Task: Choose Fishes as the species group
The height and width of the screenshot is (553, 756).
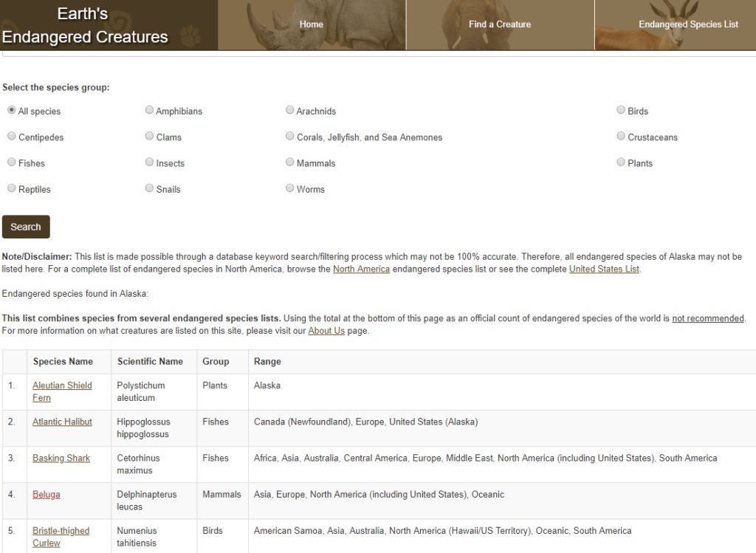Action: point(12,161)
